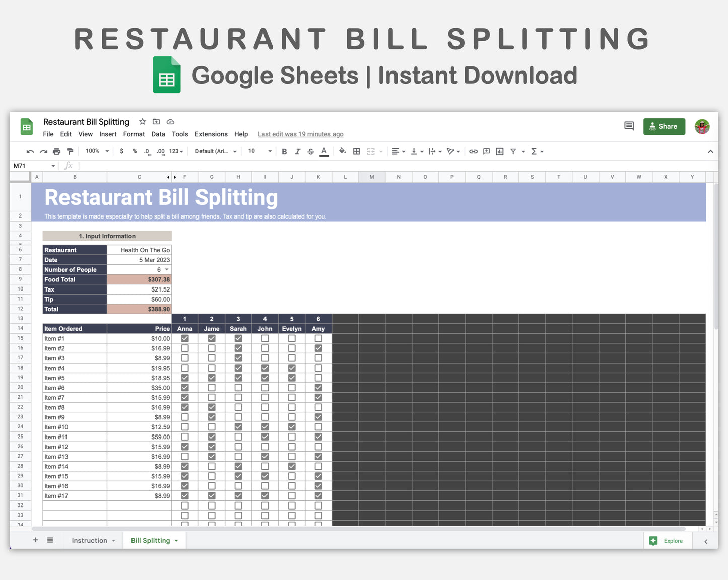This screenshot has width=728, height=580.
Task: Create a filter
Action: click(513, 151)
